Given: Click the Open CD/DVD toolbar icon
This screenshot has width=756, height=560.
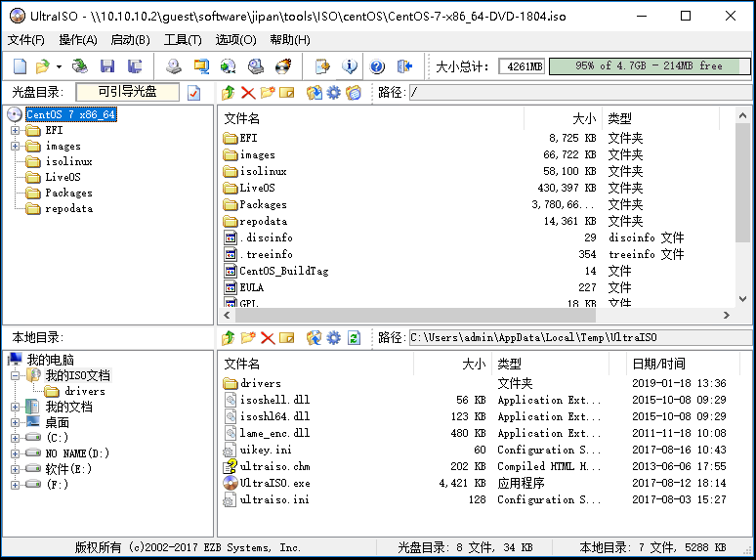Looking at the screenshot, I should [79, 66].
